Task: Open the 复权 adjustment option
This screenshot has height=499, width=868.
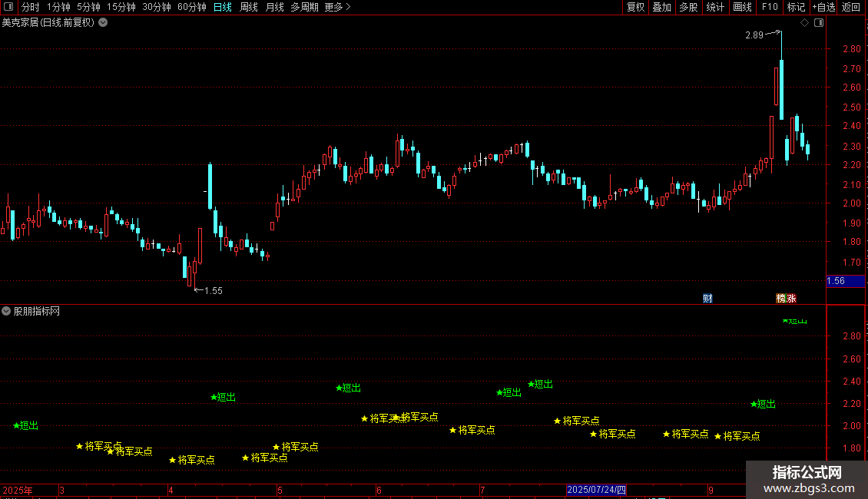Action: click(635, 7)
